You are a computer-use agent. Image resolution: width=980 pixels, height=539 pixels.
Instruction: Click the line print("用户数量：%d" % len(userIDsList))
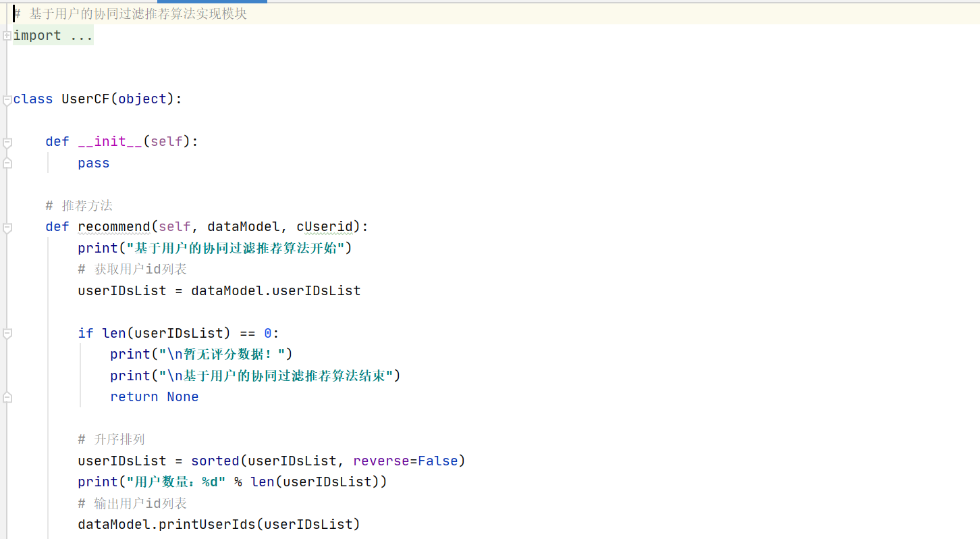(233, 482)
